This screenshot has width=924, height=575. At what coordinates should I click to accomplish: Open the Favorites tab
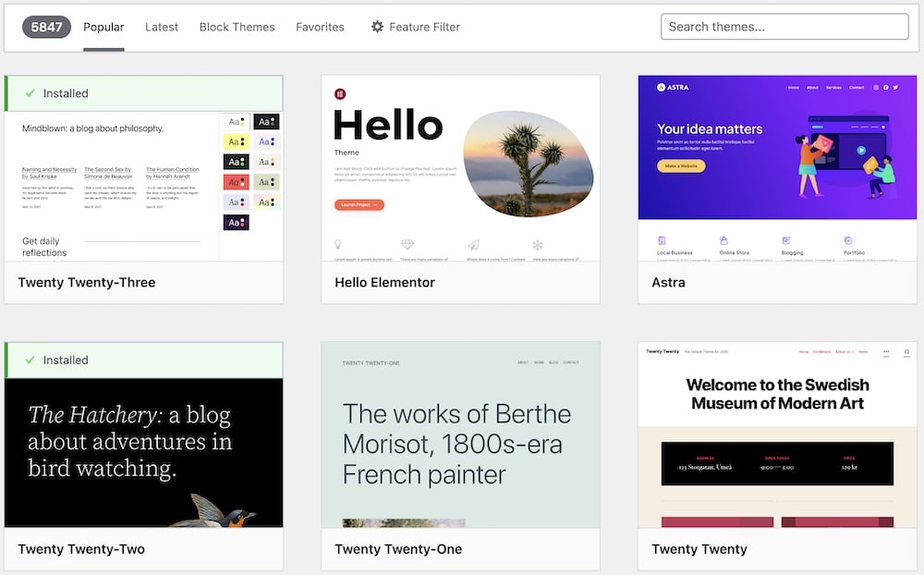320,27
